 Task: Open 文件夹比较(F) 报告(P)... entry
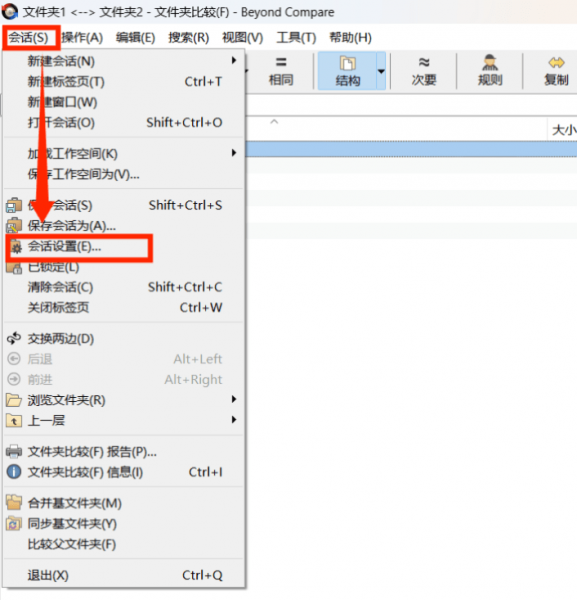tap(124, 452)
